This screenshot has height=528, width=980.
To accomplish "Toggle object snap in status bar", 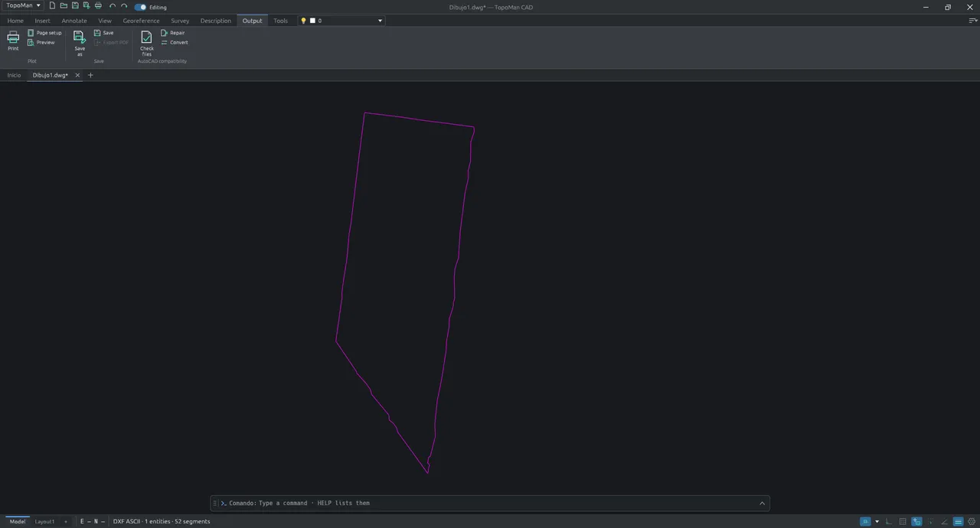I will pyautogui.click(x=865, y=521).
